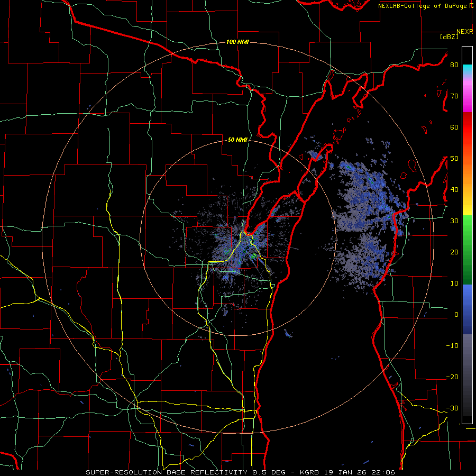Click the cyan top segment of the color bar
The image size is (476, 476).
(467, 70)
